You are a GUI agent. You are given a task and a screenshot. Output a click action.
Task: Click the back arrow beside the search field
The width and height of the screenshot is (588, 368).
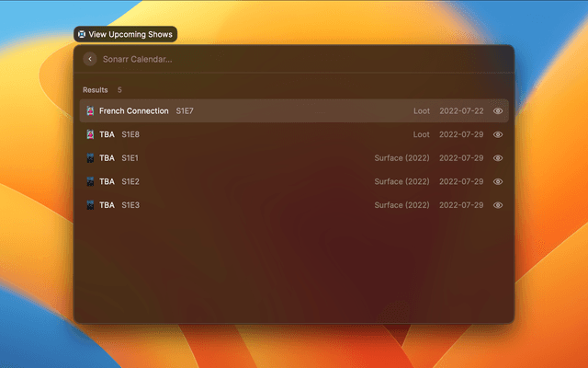pyautogui.click(x=90, y=59)
